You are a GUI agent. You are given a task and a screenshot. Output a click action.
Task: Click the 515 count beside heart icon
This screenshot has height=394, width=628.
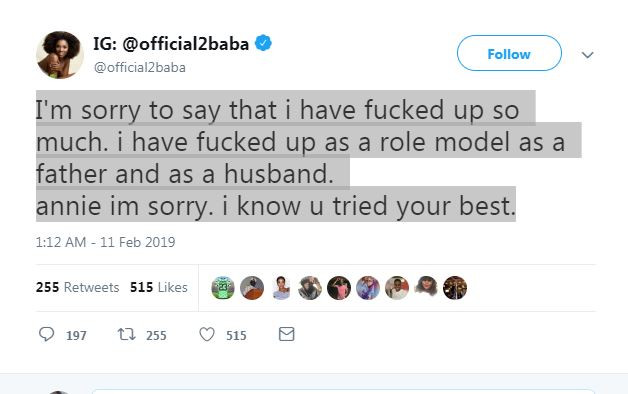(x=236, y=335)
